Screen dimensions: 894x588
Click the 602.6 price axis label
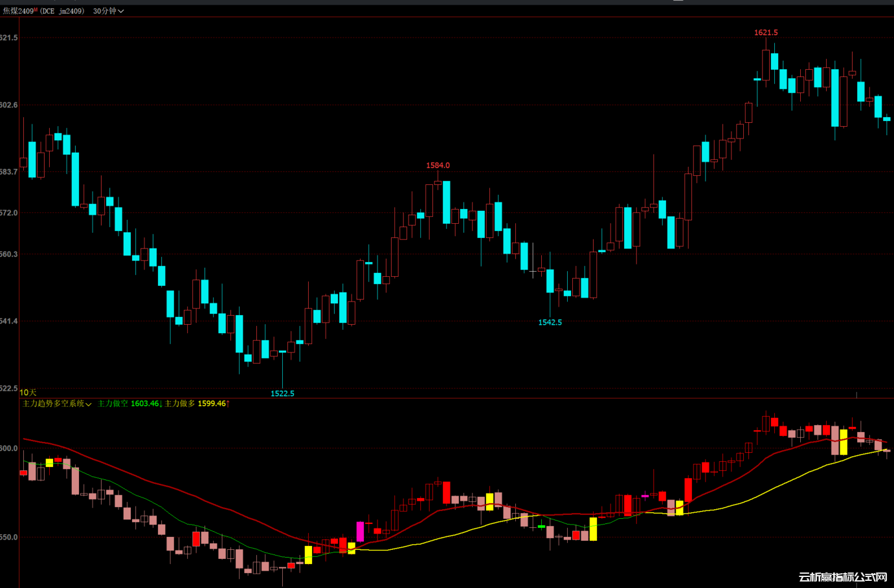point(9,105)
